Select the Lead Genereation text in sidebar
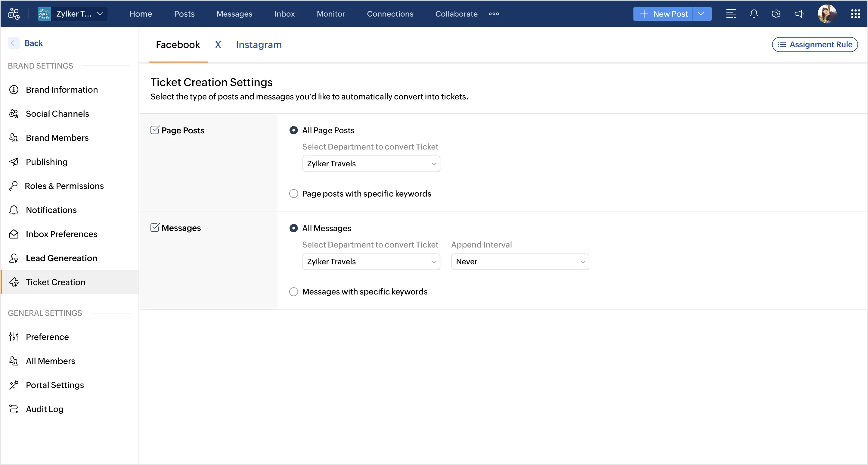868x465 pixels. 61,258
